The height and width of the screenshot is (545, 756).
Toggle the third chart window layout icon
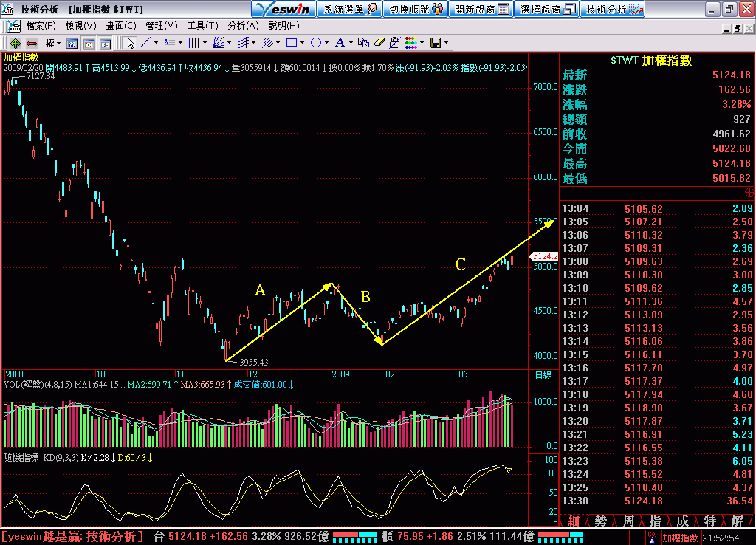105,44
